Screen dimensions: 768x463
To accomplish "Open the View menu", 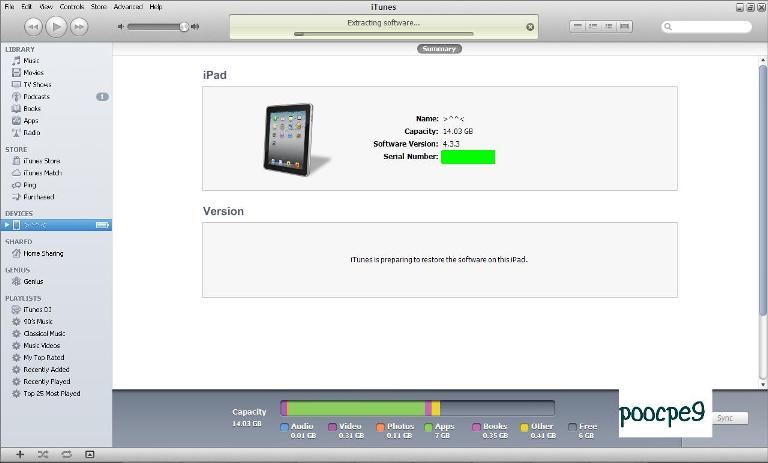I will [46, 7].
